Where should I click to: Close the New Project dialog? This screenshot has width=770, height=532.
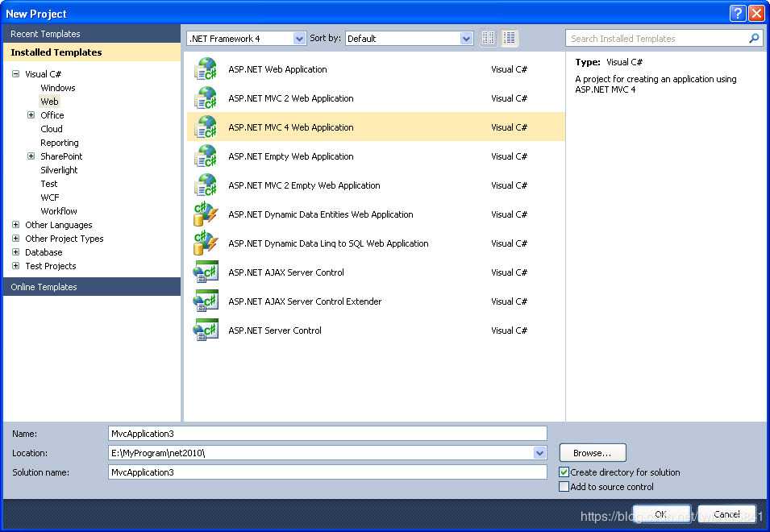(x=756, y=13)
